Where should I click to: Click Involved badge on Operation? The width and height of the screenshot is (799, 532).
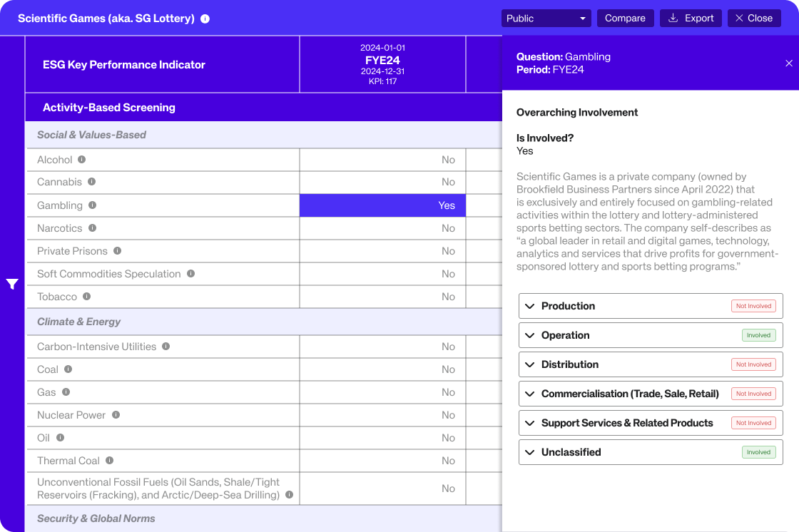759,335
